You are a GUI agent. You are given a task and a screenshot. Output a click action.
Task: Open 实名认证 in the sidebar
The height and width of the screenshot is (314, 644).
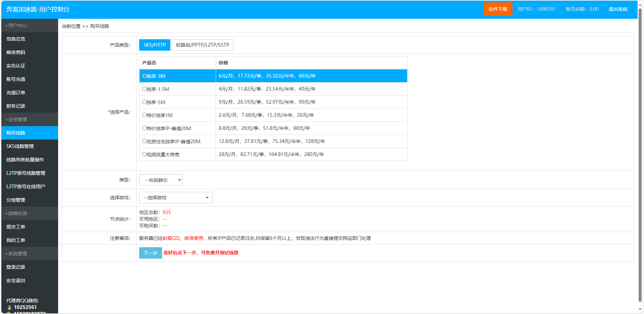click(x=15, y=66)
